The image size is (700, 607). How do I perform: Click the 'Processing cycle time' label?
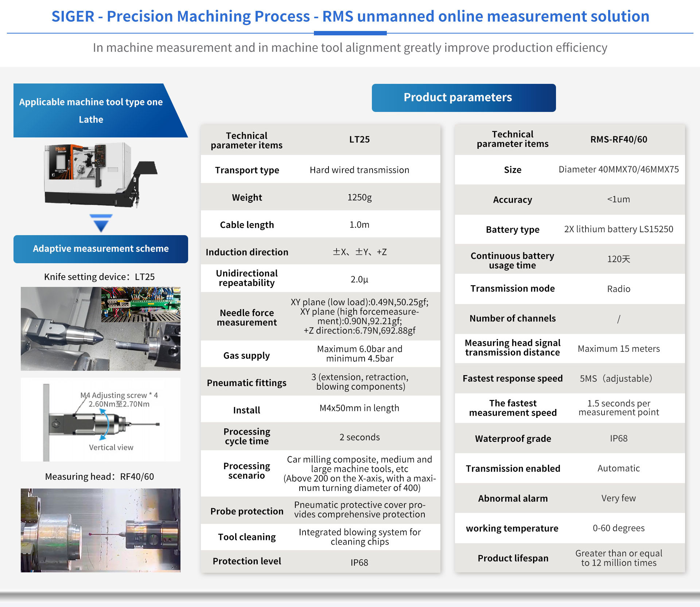[x=247, y=436]
